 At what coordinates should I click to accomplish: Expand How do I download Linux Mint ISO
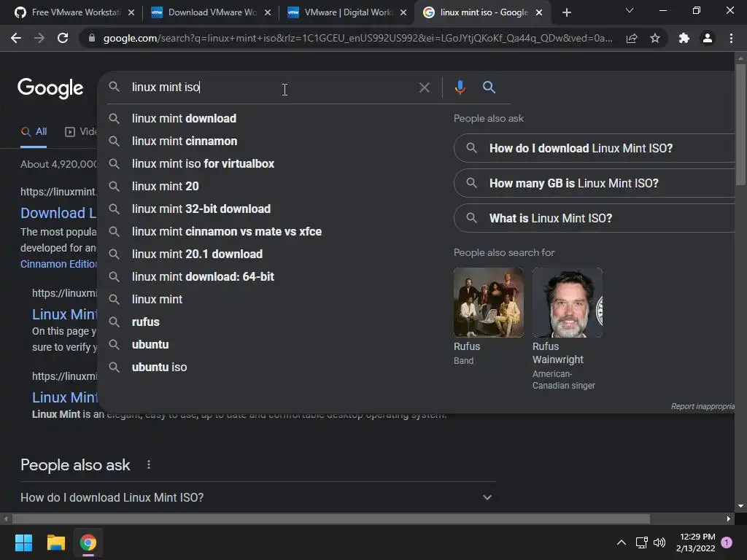point(258,497)
